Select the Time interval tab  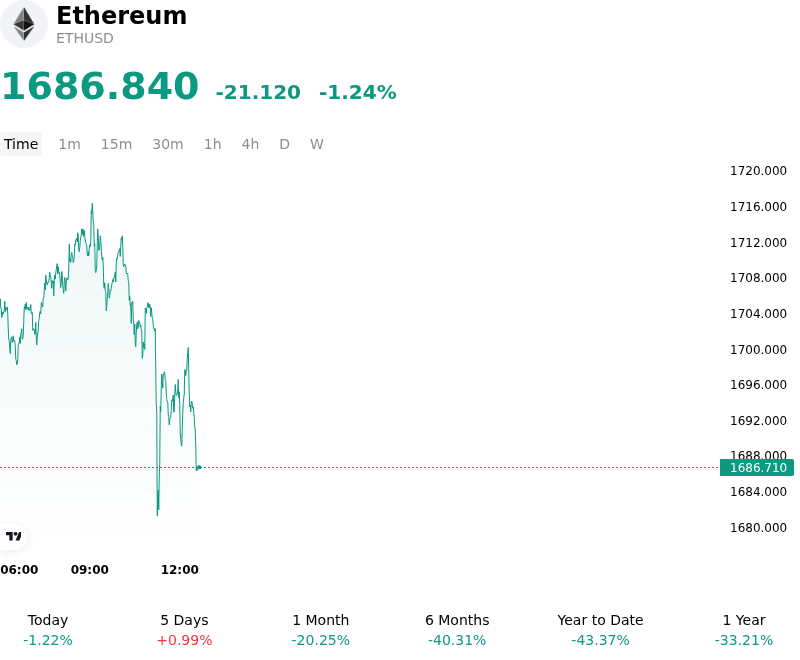[21, 144]
